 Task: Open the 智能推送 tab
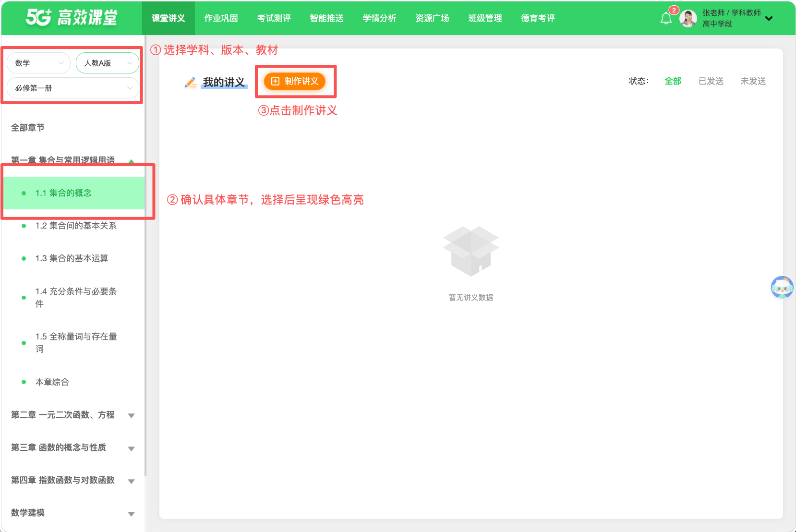pos(326,18)
